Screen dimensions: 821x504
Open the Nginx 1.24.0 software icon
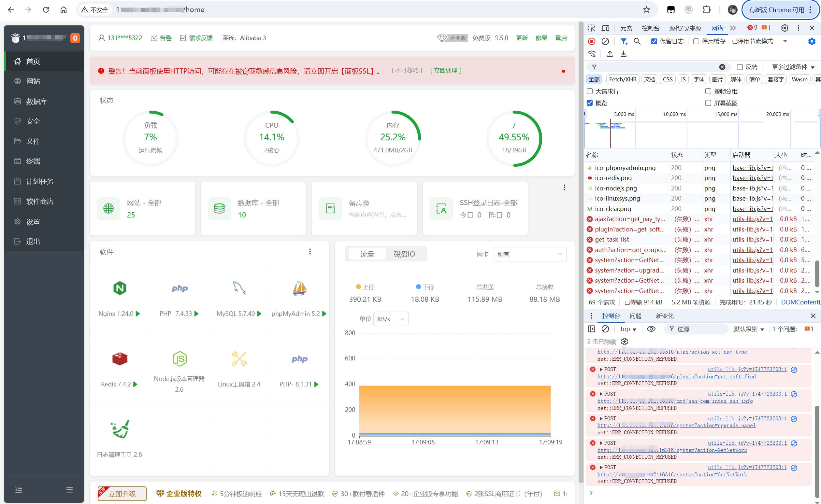(120, 288)
